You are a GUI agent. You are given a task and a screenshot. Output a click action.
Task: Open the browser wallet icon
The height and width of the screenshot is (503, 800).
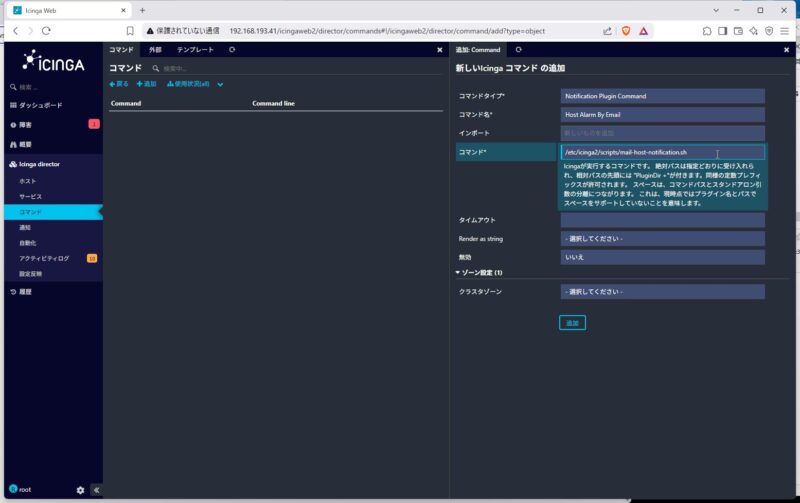(x=738, y=31)
